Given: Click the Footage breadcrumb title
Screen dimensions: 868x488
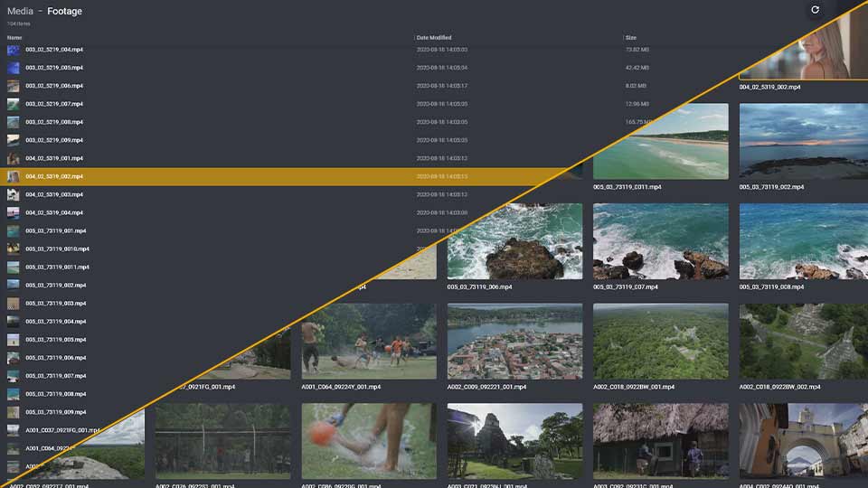Looking at the screenshot, I should (x=64, y=12).
